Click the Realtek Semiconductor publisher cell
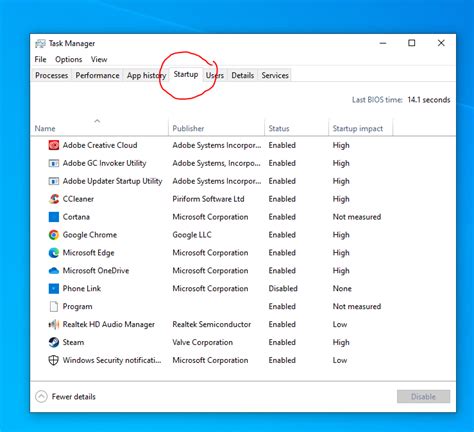Image resolution: width=474 pixels, height=432 pixels. (212, 324)
